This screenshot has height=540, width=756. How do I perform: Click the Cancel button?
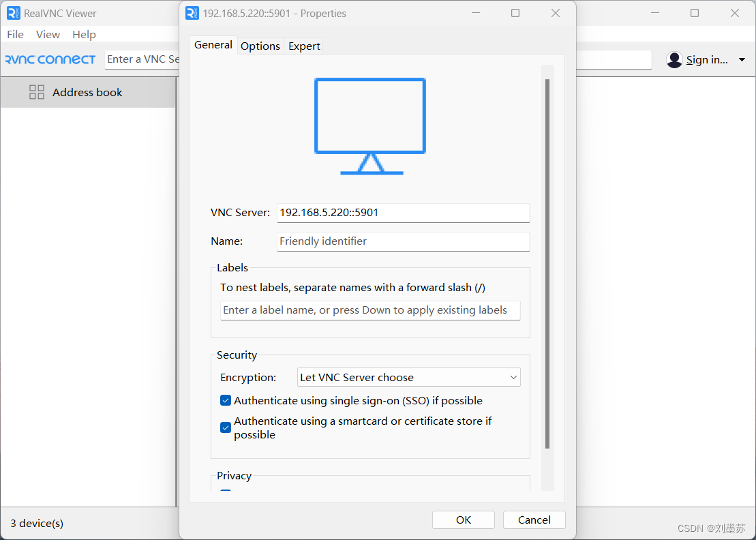pyautogui.click(x=534, y=520)
